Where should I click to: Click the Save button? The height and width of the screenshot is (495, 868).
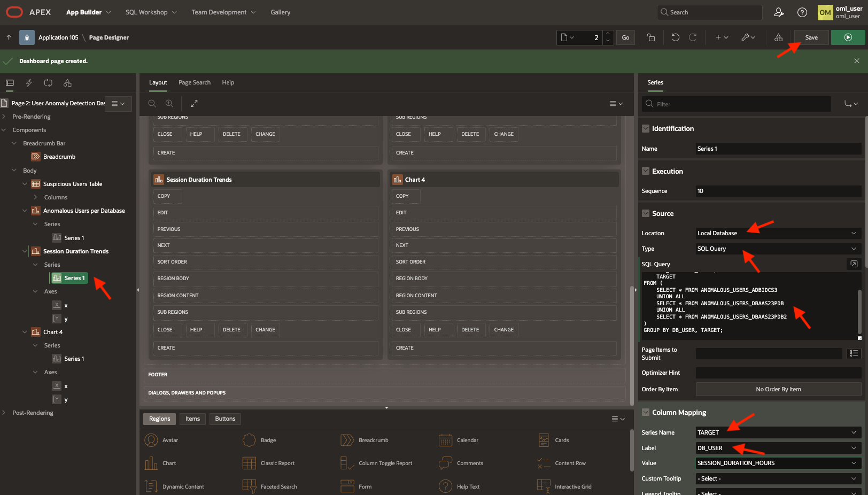[x=811, y=37]
